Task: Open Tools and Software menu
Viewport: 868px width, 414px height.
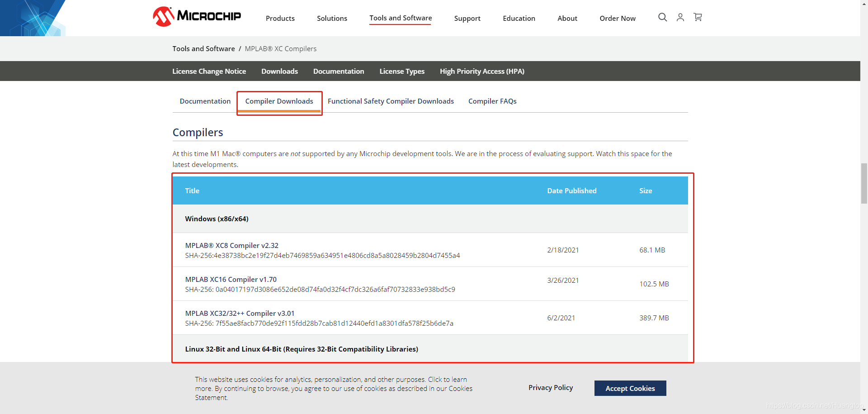Action: pyautogui.click(x=401, y=18)
